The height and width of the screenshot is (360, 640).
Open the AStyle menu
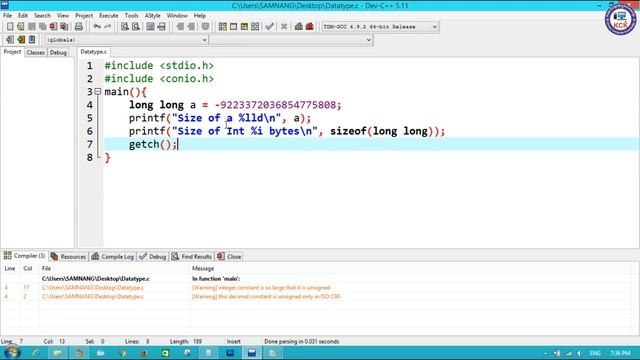pos(153,16)
